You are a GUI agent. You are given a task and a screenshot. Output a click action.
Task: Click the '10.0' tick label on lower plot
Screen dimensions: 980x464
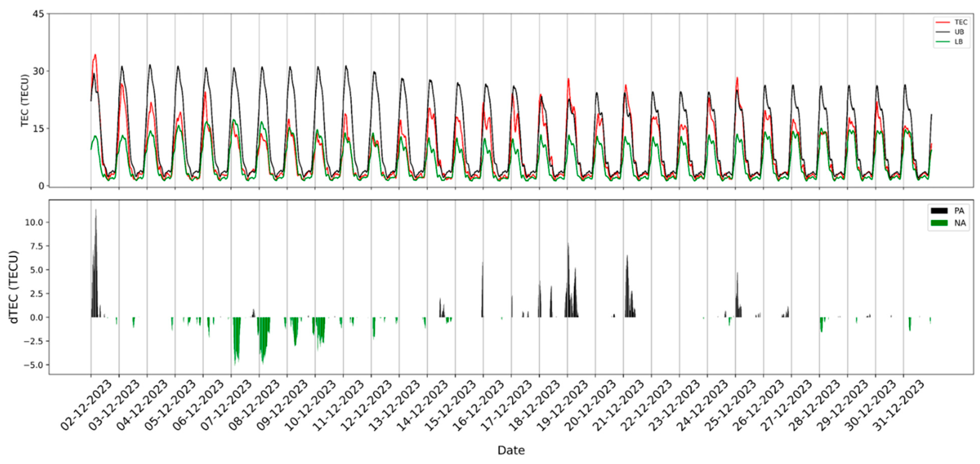(x=35, y=222)
